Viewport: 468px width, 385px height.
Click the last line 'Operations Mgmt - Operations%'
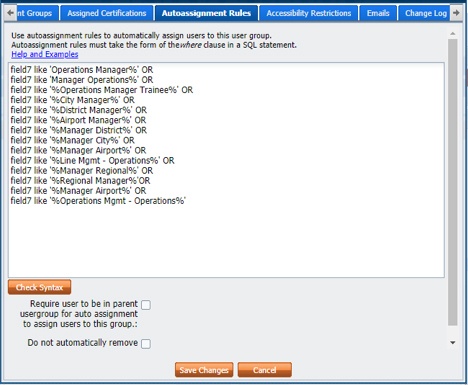[x=98, y=201]
